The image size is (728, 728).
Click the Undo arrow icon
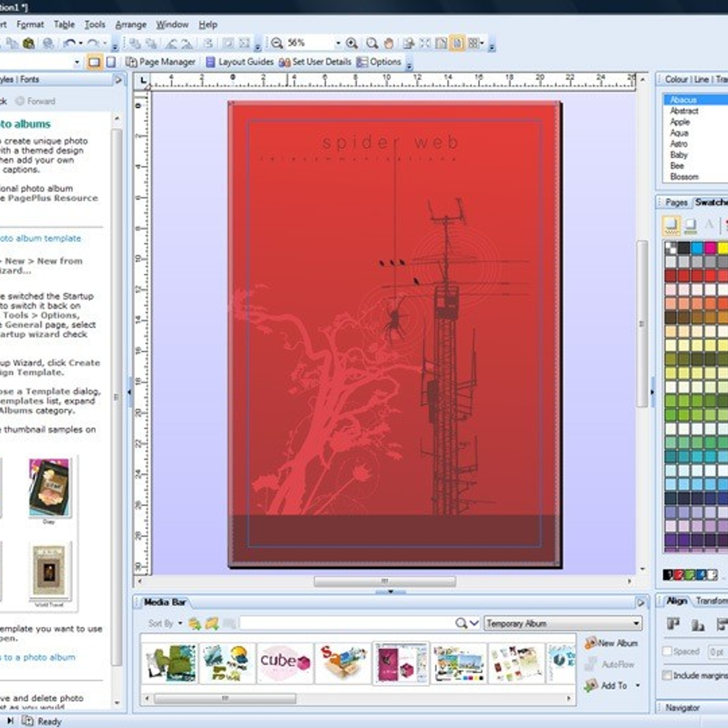[x=70, y=43]
